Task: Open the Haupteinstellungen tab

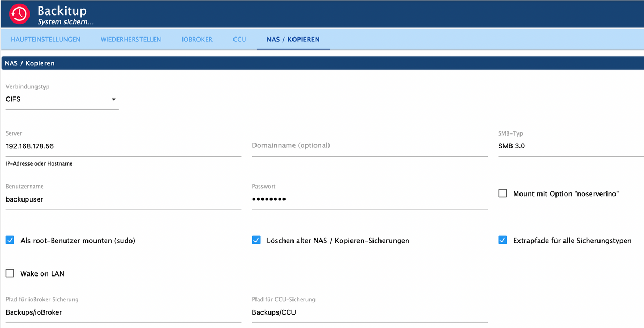Action: pos(46,40)
